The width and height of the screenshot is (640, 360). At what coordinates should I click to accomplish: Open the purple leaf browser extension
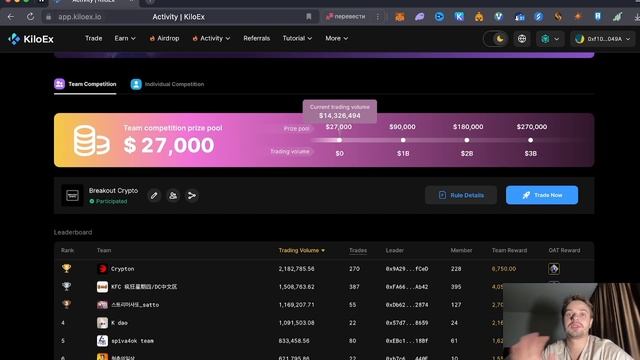tap(419, 17)
